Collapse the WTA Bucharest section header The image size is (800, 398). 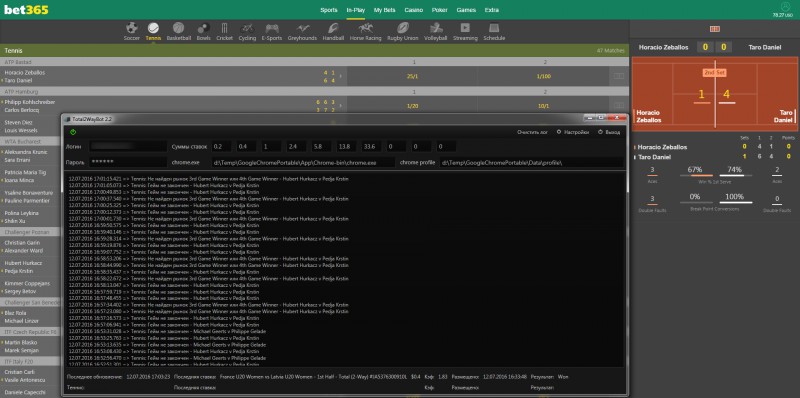(31, 141)
